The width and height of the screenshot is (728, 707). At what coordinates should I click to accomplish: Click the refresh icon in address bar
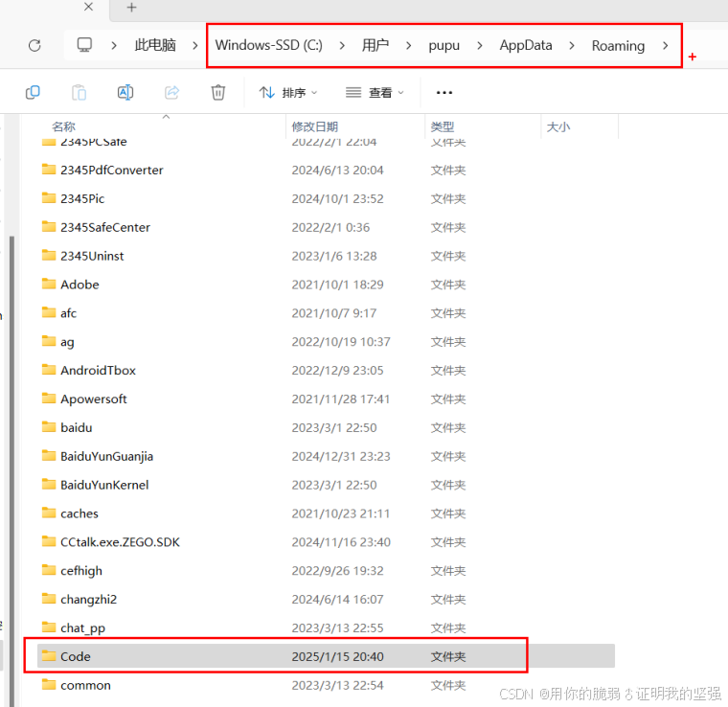pos(34,45)
